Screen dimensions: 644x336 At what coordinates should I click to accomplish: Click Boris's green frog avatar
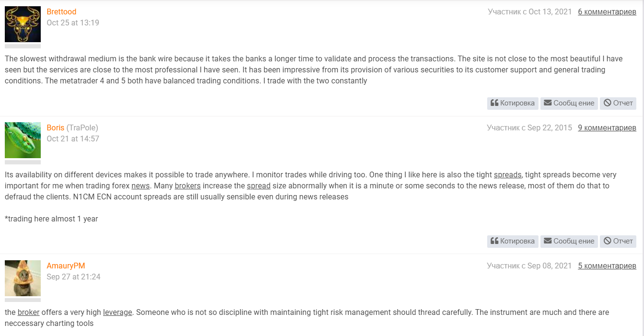pyautogui.click(x=23, y=140)
